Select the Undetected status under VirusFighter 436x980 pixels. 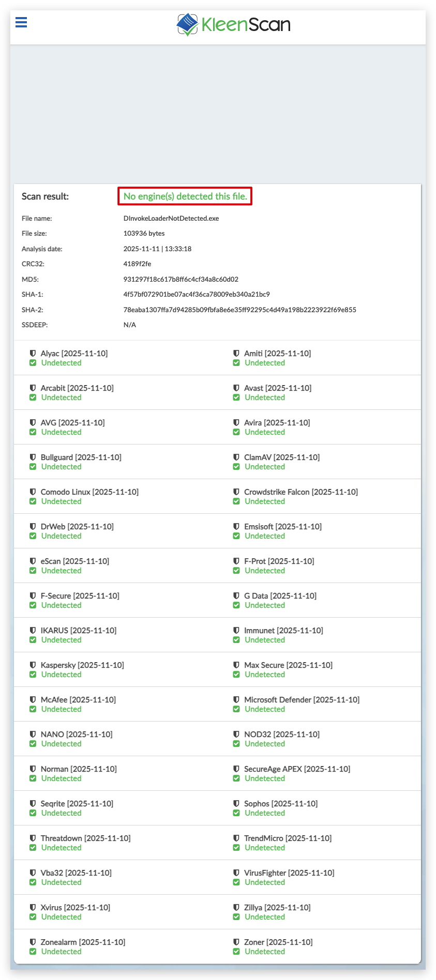[x=265, y=882]
